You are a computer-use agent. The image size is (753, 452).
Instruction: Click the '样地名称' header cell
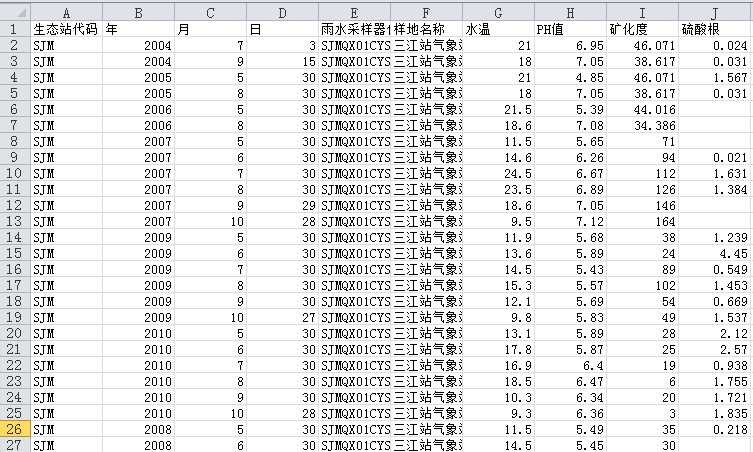click(426, 29)
